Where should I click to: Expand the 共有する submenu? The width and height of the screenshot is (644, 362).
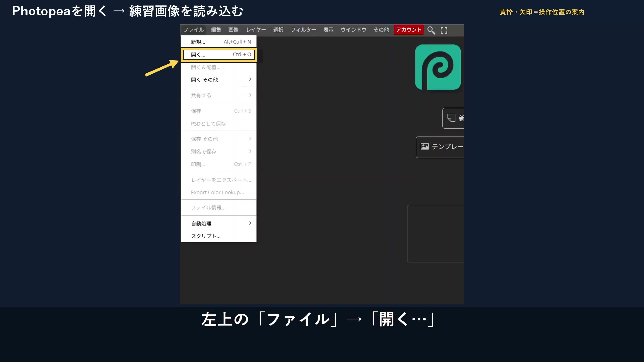(x=219, y=95)
